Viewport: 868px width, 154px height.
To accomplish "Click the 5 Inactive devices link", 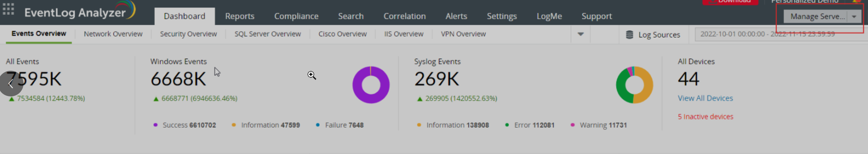I will pyautogui.click(x=705, y=117).
